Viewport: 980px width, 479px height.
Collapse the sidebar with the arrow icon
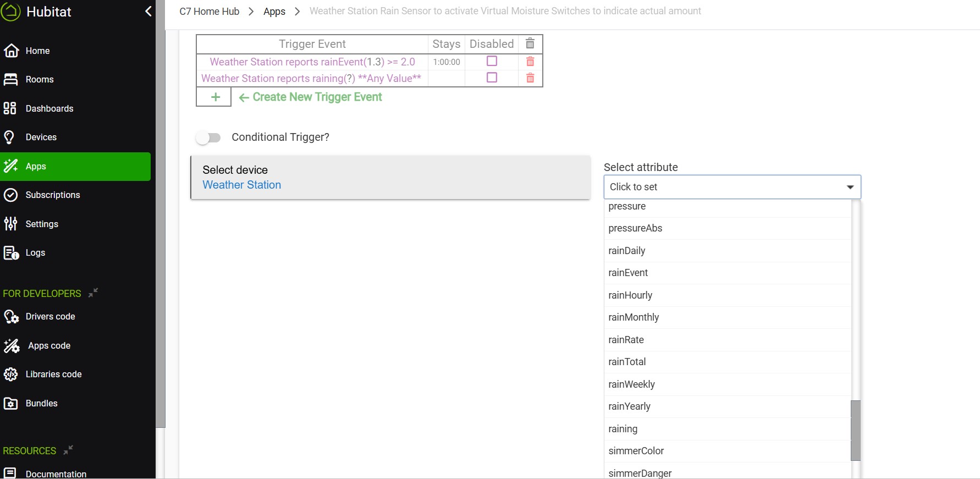[x=148, y=12]
